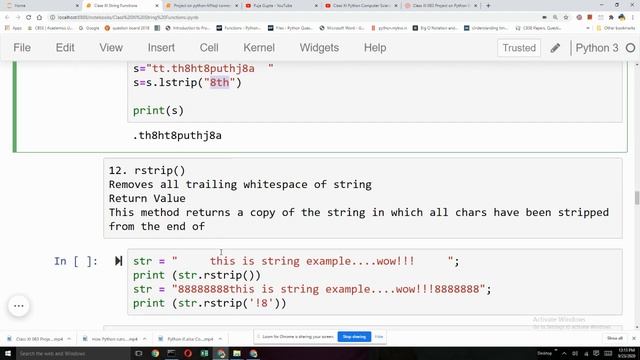Expand options for How Python runs mp4 download

click(x=144, y=339)
